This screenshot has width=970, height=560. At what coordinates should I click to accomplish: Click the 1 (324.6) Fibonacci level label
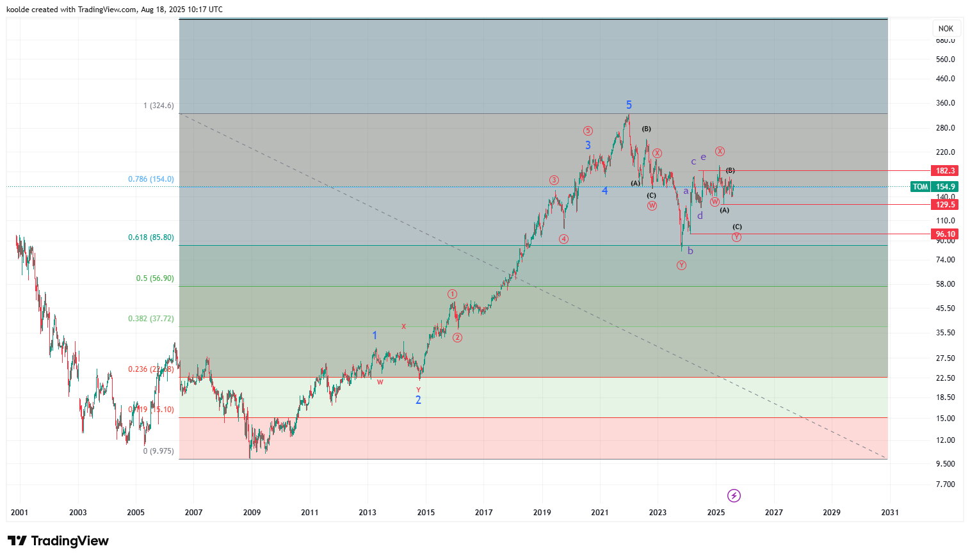click(158, 106)
